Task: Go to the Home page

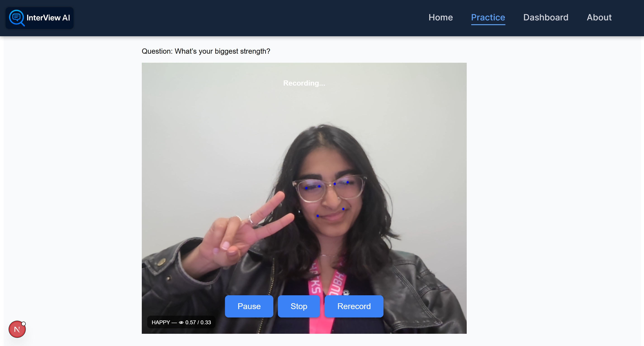Action: point(440,17)
